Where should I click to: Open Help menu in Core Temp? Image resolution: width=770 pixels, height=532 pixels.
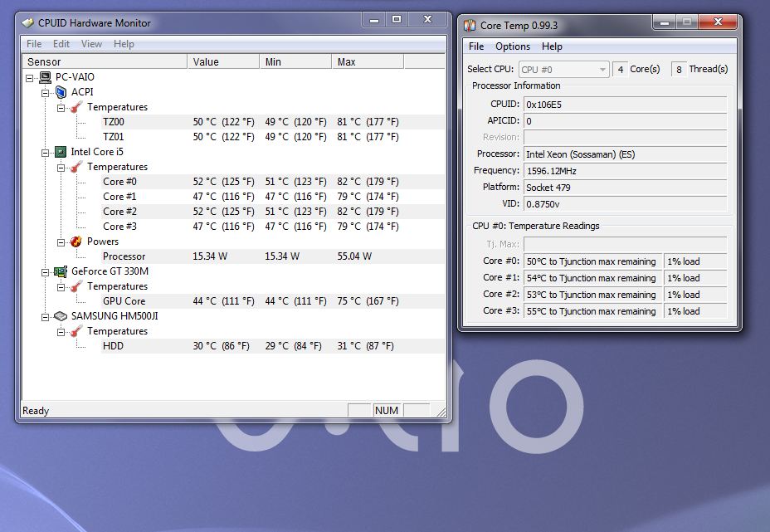tap(552, 46)
